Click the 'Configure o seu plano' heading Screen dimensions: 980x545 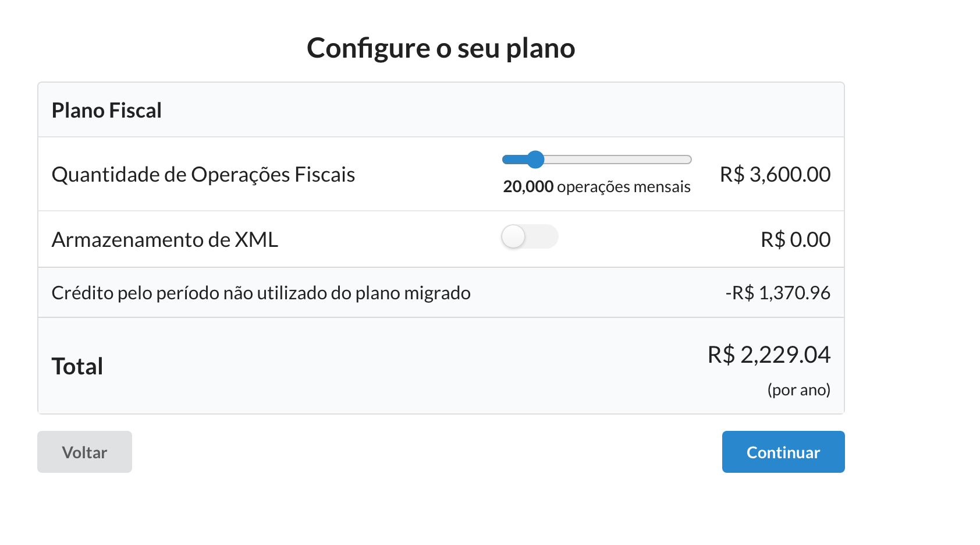pyautogui.click(x=441, y=48)
